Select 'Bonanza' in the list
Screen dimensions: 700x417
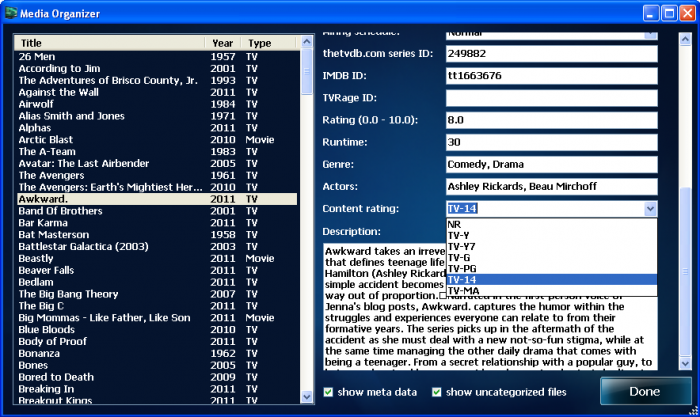click(x=157, y=354)
